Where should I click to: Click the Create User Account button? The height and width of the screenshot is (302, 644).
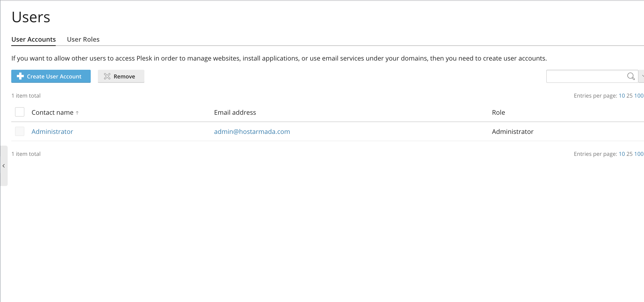point(51,76)
